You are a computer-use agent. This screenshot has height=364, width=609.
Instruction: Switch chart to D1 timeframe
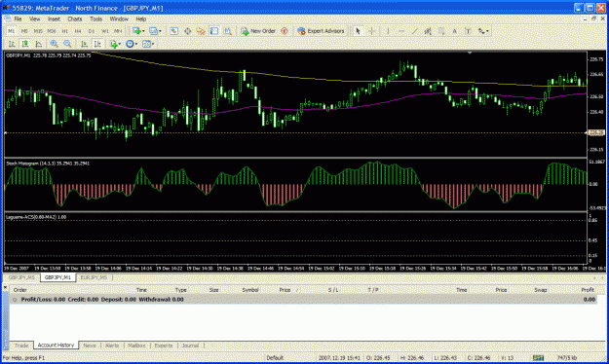pyautogui.click(x=92, y=31)
